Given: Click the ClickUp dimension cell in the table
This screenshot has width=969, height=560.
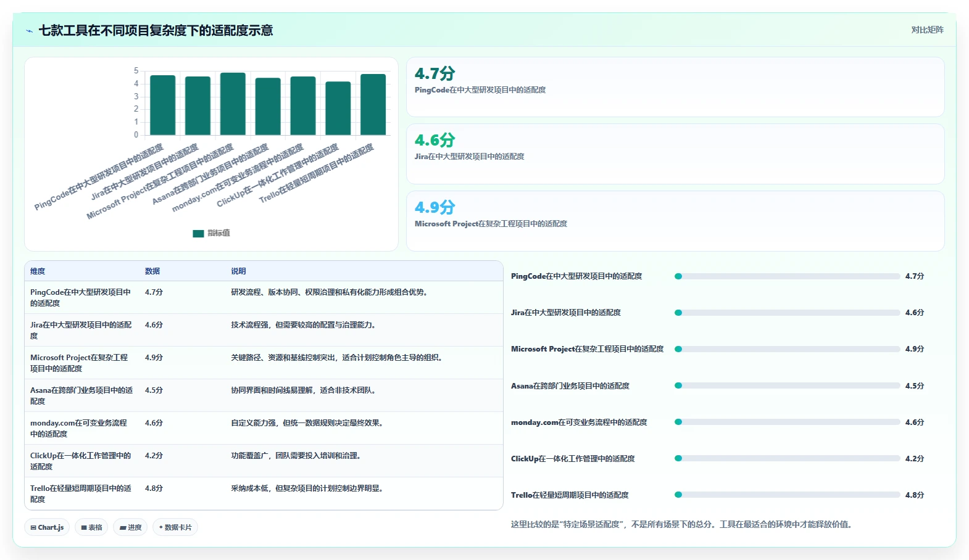Looking at the screenshot, I should [81, 461].
